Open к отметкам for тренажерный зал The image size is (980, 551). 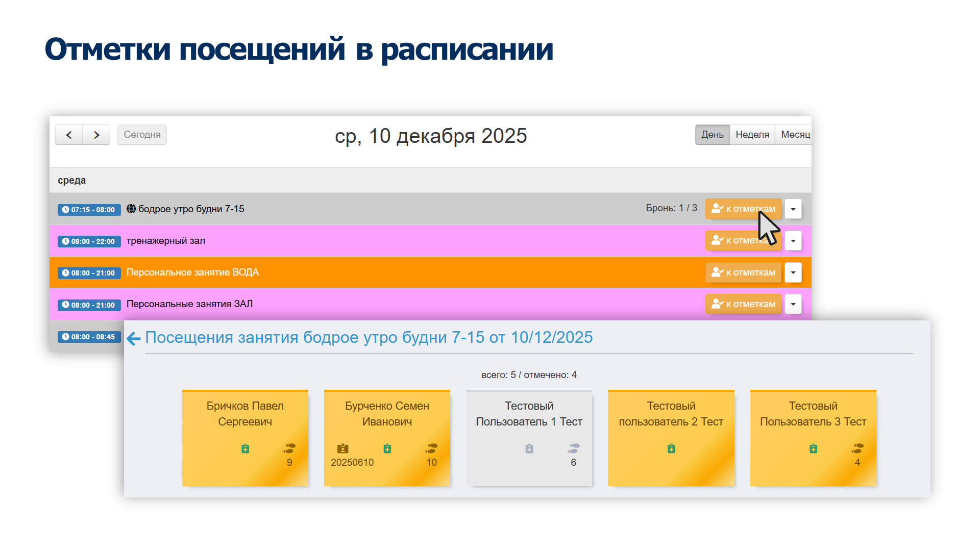[x=743, y=240]
